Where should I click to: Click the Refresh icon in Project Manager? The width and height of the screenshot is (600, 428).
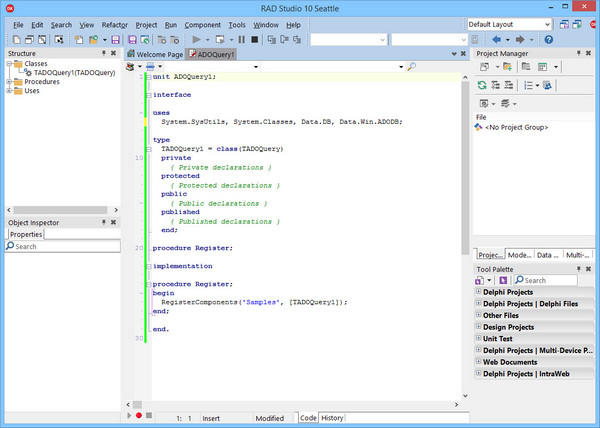pyautogui.click(x=483, y=85)
